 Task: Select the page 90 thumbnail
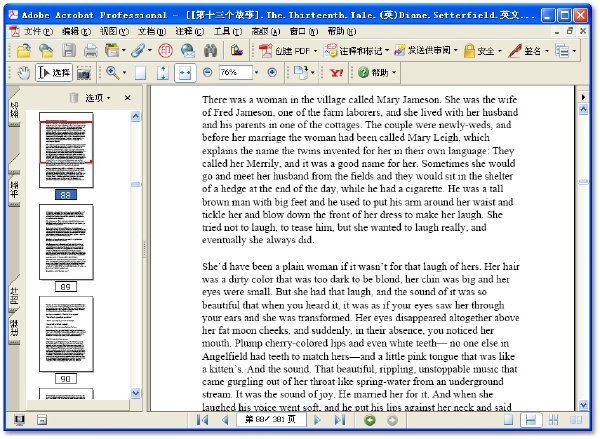pyautogui.click(x=66, y=334)
